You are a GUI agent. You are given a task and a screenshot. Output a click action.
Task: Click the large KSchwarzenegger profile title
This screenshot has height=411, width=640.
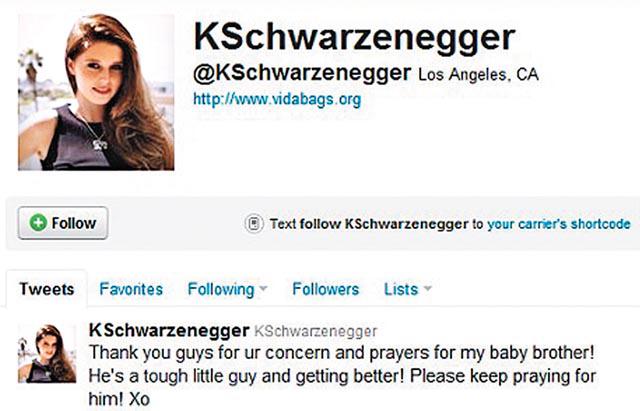[354, 38]
